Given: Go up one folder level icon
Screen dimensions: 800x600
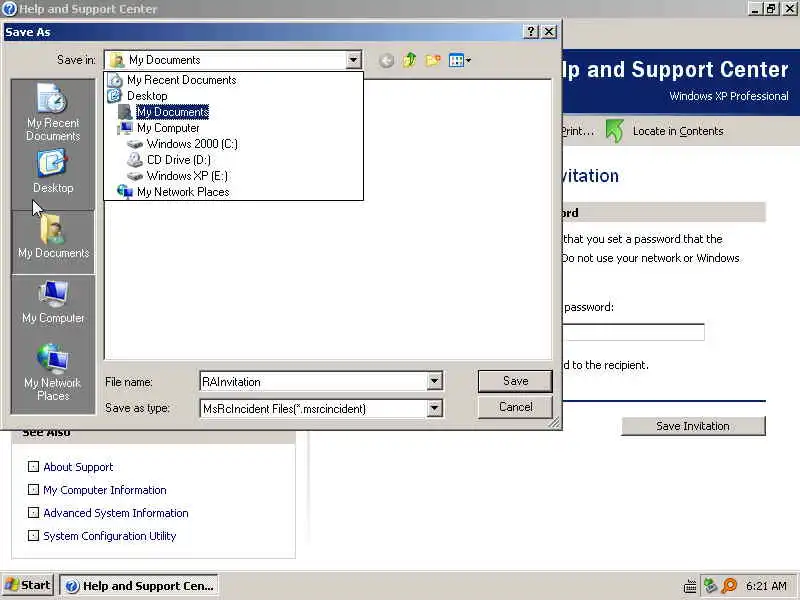Looking at the screenshot, I should click(x=409, y=61).
